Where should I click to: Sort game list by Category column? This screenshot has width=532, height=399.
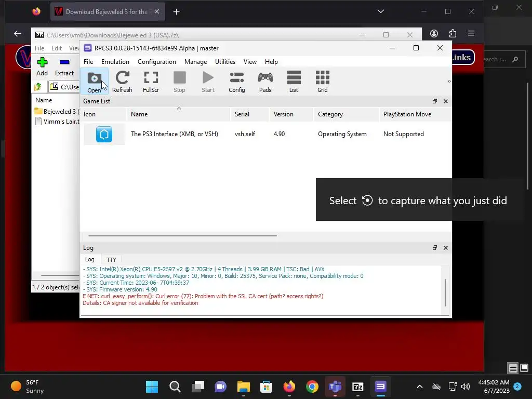[347, 114]
